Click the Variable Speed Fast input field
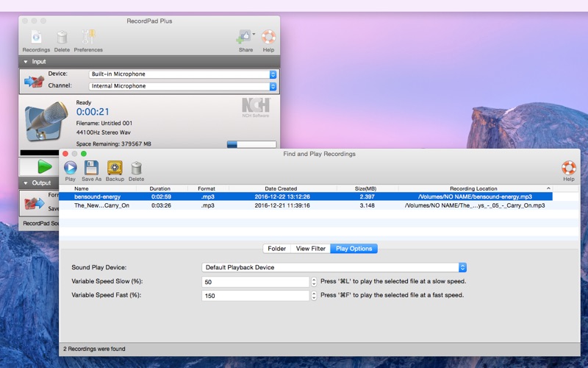Screen dimensions: 588x368 255,296
